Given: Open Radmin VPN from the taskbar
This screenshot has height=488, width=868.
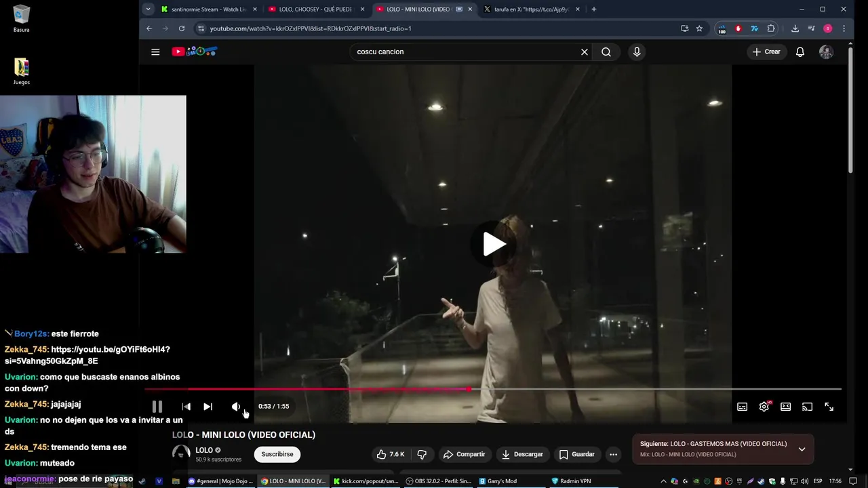Looking at the screenshot, I should click(x=570, y=481).
